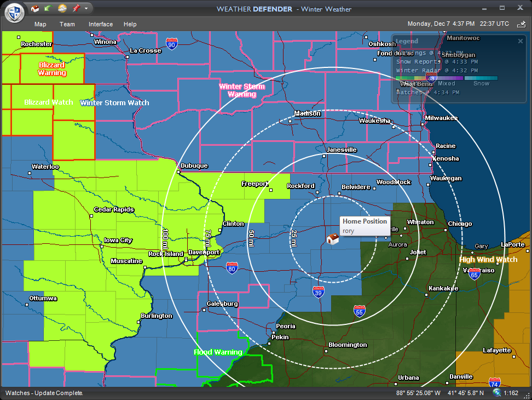Click the sun and cloud weather icon
The height and width of the screenshot is (400, 532).
62,8
